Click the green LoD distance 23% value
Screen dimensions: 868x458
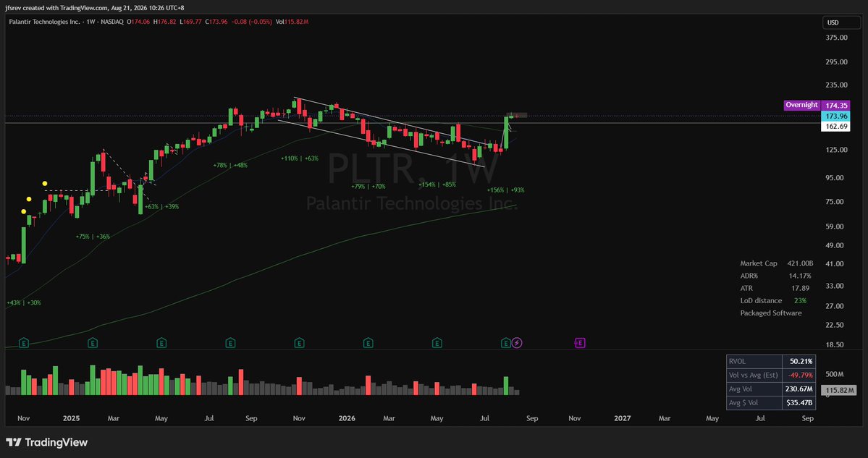[800, 300]
